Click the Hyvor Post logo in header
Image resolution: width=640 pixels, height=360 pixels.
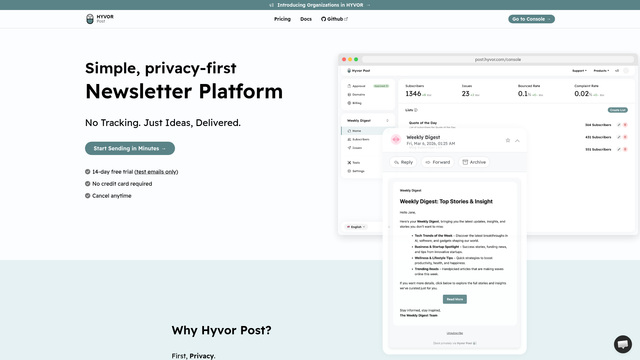coord(100,19)
